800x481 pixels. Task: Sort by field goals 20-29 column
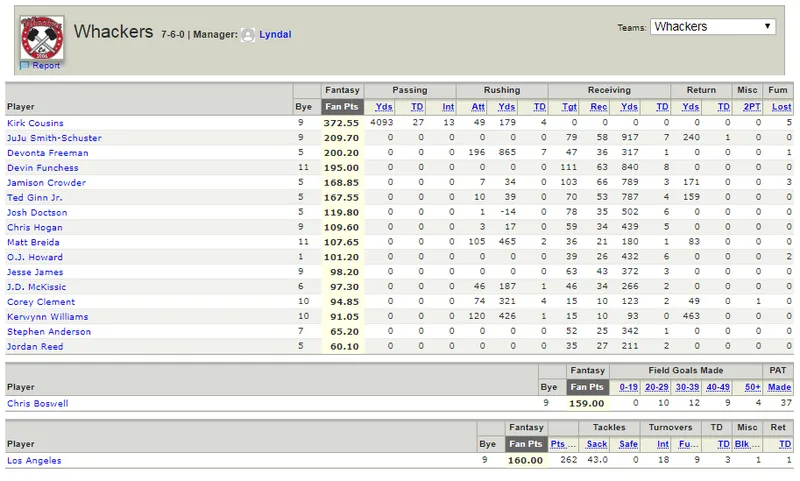(x=657, y=387)
